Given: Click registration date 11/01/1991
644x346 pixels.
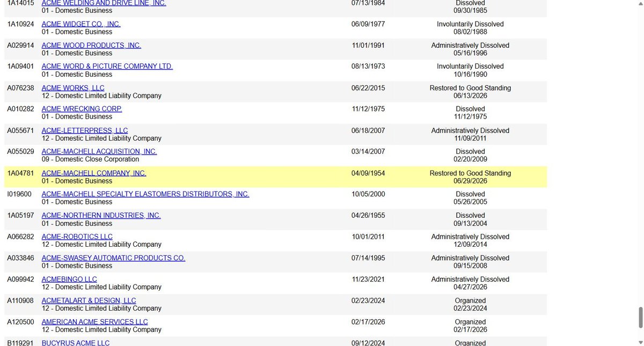Looking at the screenshot, I should (368, 46).
